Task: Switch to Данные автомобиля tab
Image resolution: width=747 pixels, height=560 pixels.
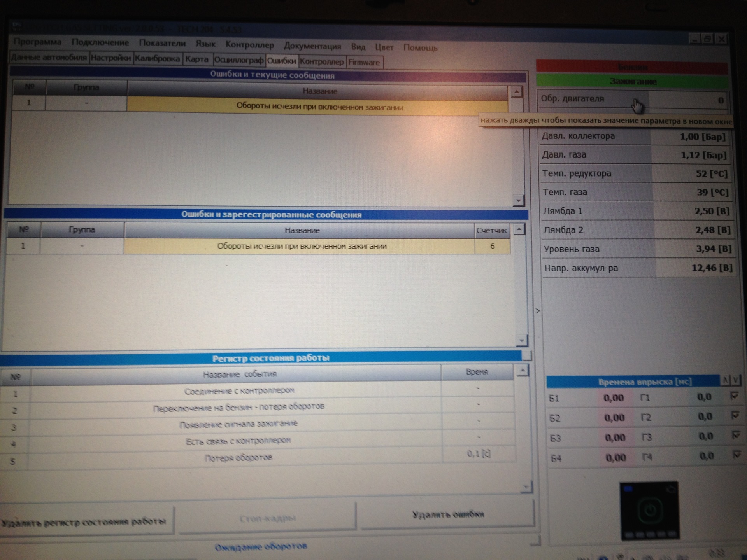Action: (49, 58)
